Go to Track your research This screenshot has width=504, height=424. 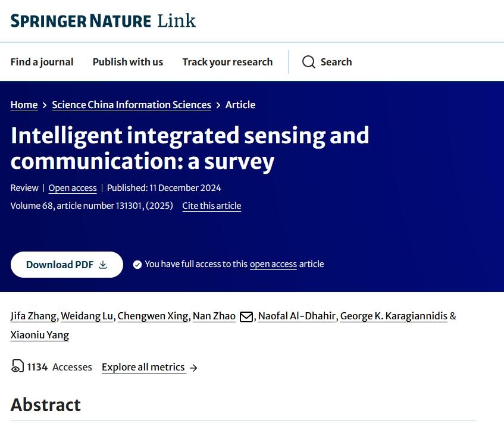pyautogui.click(x=227, y=62)
